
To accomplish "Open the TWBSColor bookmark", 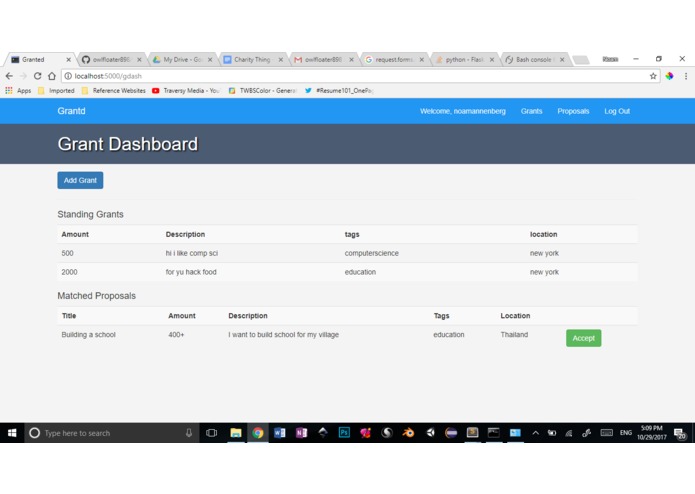I will click(x=262, y=90).
